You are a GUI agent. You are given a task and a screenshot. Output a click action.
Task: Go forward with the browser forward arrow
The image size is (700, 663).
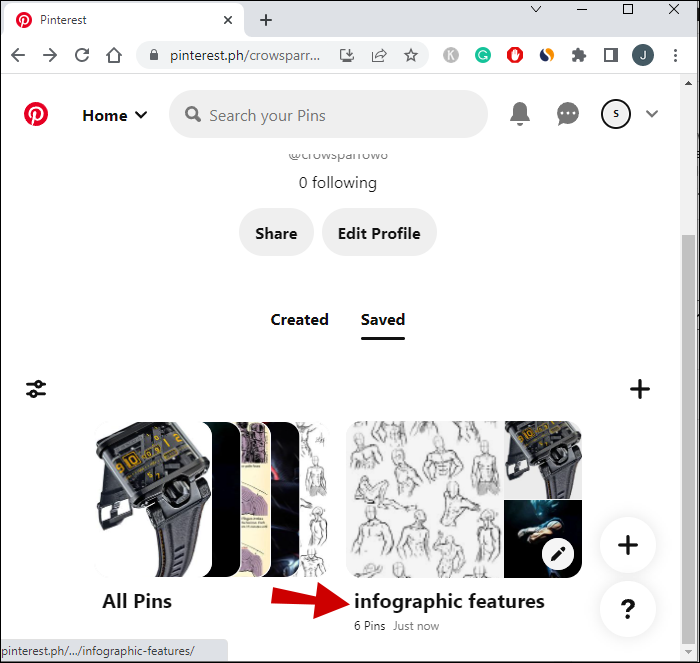click(x=50, y=55)
